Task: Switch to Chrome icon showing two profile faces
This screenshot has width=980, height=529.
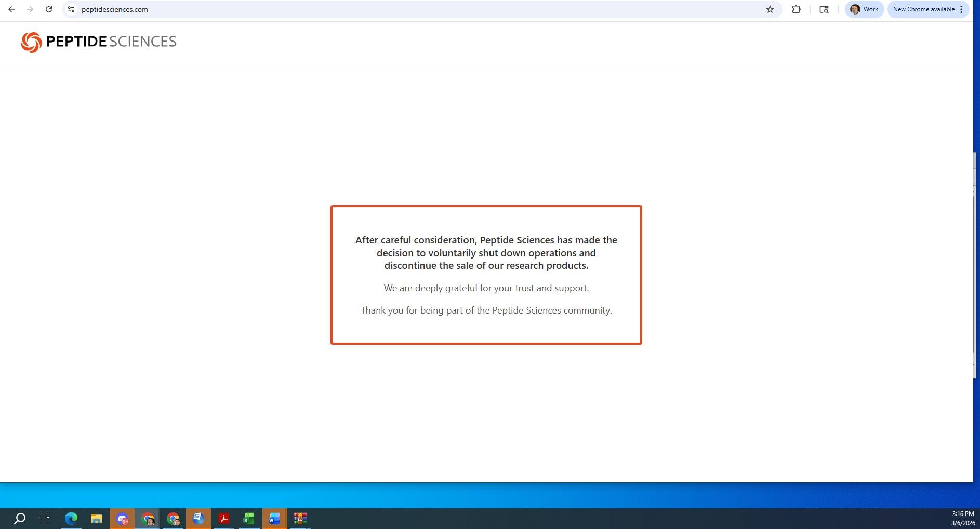Action: [x=173, y=519]
